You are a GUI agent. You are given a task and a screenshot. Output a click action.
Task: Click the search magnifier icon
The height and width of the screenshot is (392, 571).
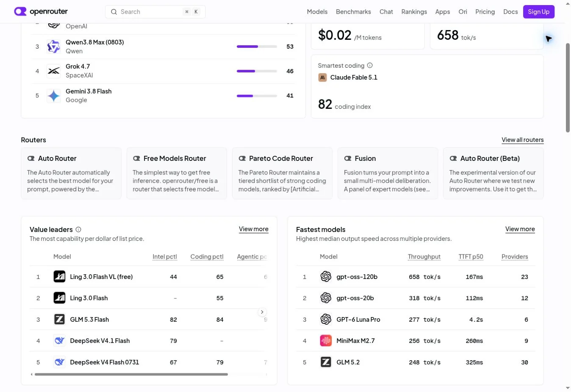[114, 12]
